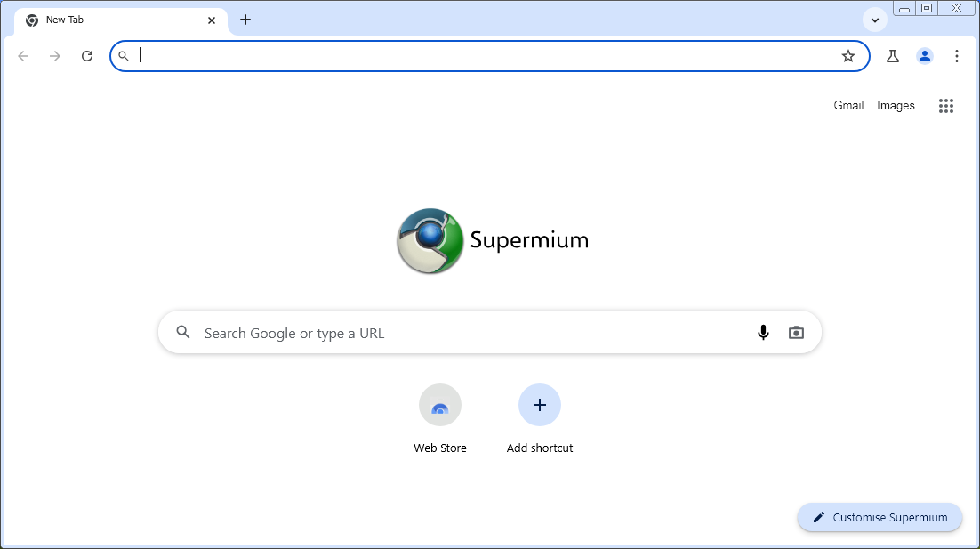This screenshot has height=549, width=980.
Task: Click the Customise Supermium button
Action: tap(880, 517)
